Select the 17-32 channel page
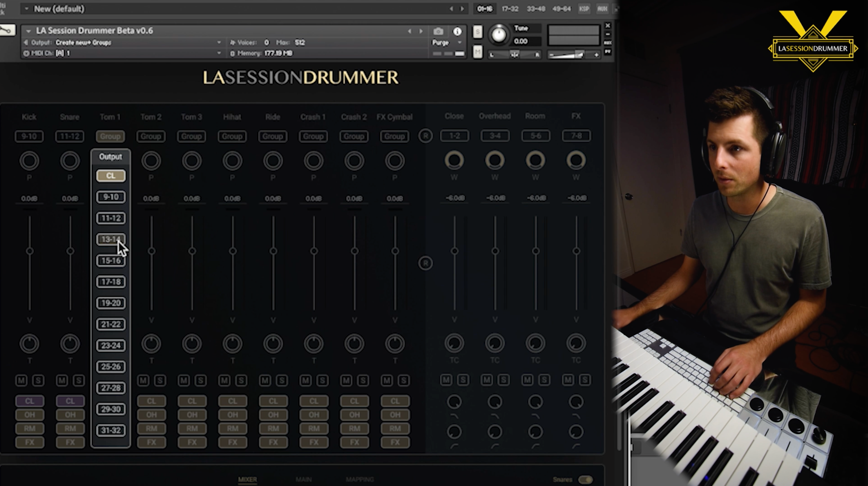Screen dimensions: 868x486 coord(510,9)
